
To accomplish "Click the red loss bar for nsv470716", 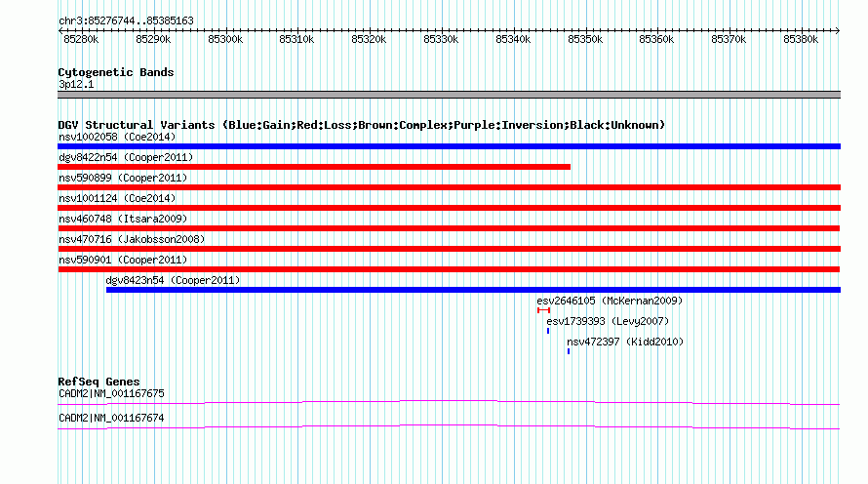I will tap(449, 249).
